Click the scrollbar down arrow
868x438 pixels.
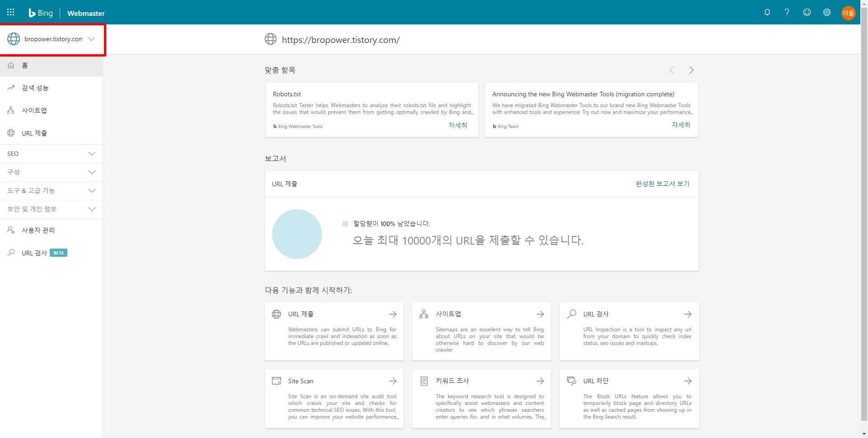[864, 434]
